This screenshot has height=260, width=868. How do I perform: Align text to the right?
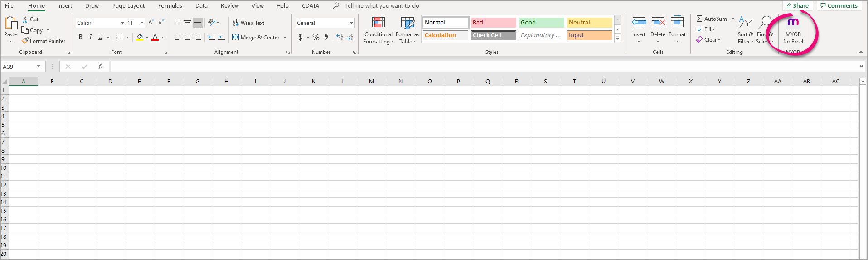(x=198, y=37)
